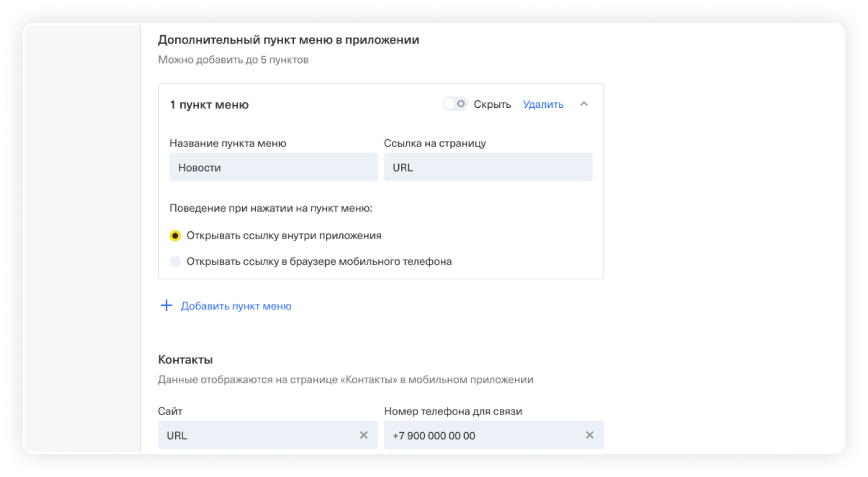
Task: Click 'Дополнительный пункт меню в приложении' heading
Action: (288, 40)
